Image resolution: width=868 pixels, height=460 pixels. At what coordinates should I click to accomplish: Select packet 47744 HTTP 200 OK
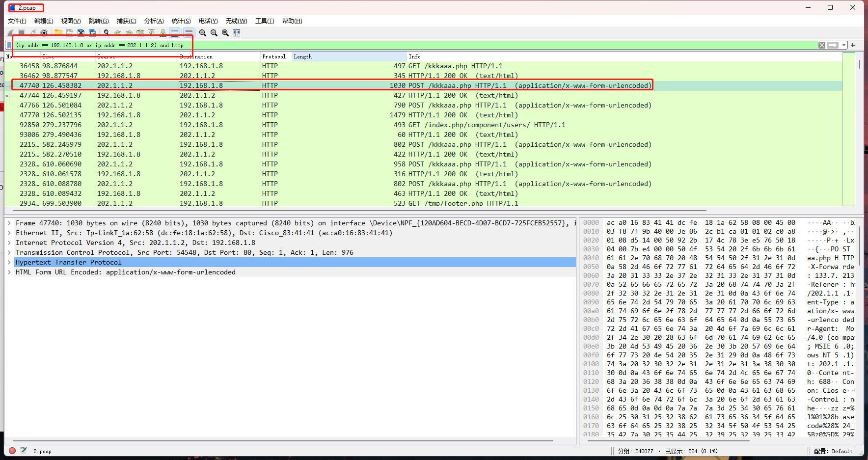pos(423,95)
